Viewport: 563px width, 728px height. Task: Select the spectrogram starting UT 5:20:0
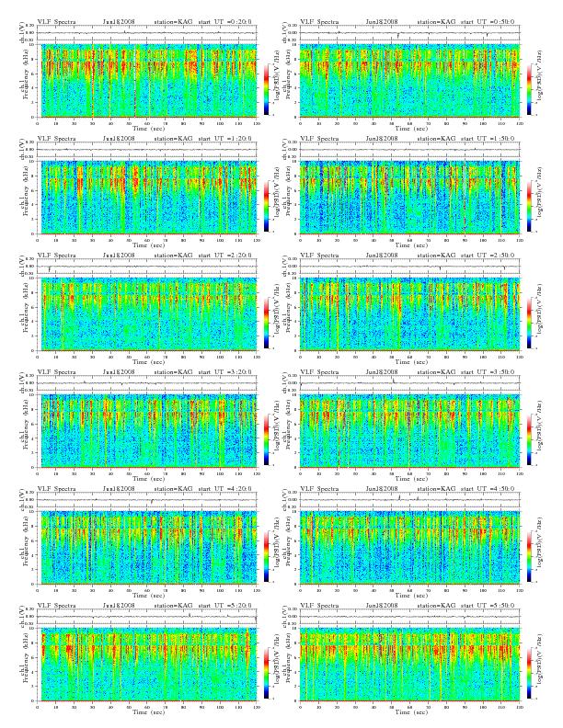[x=147, y=665]
